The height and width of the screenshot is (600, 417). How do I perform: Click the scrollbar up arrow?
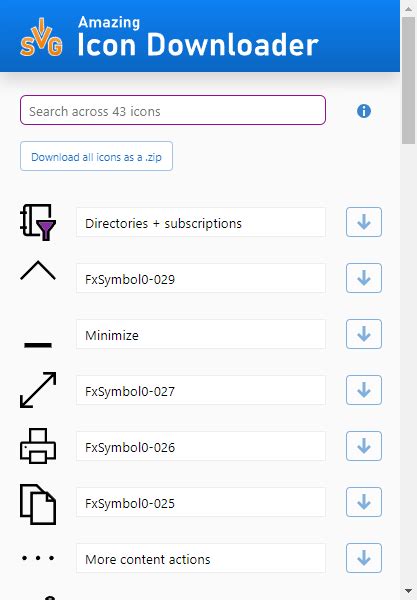[409, 8]
